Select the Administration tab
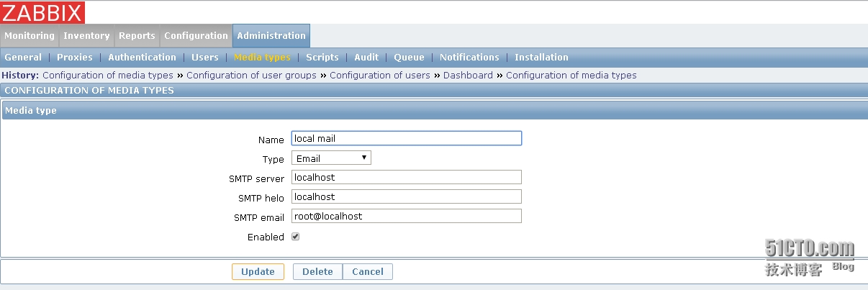 271,35
